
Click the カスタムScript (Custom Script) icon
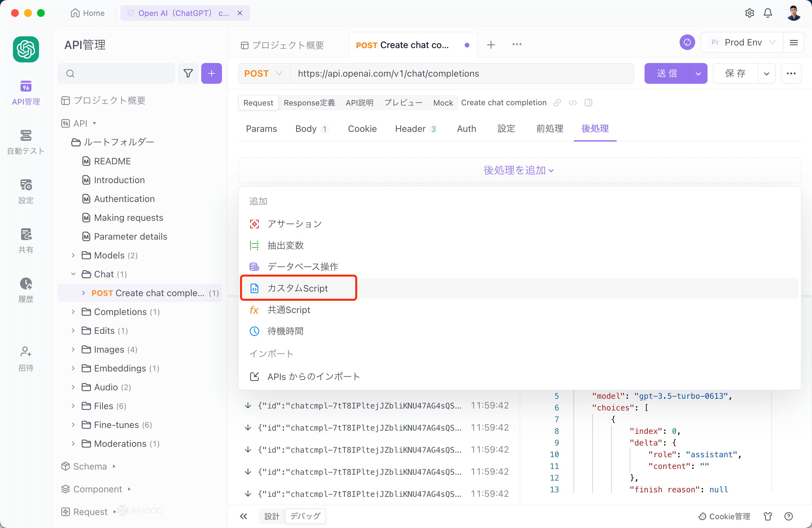tap(254, 288)
